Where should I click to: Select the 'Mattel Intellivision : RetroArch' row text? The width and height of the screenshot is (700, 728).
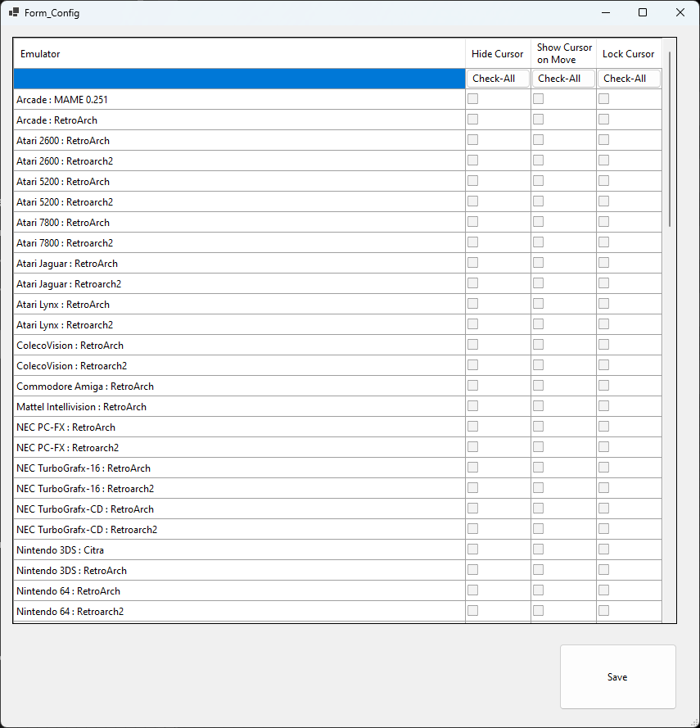click(x=81, y=407)
